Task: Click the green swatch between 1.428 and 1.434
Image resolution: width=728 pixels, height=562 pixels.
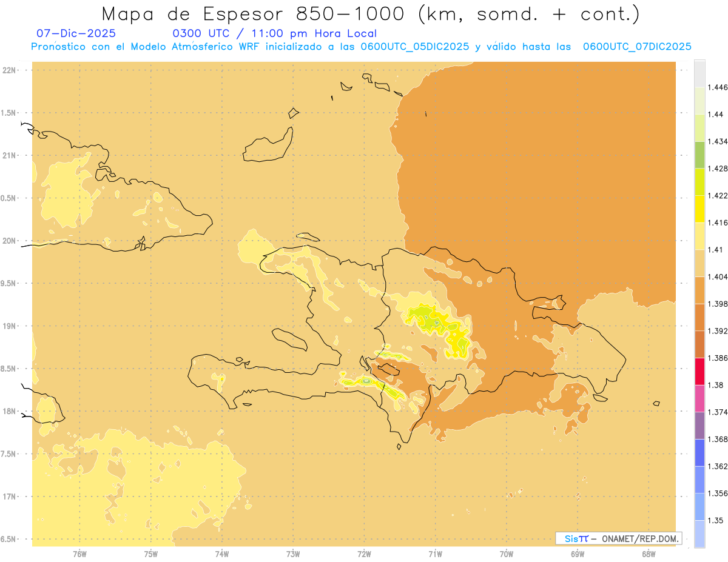Action: tap(699, 155)
